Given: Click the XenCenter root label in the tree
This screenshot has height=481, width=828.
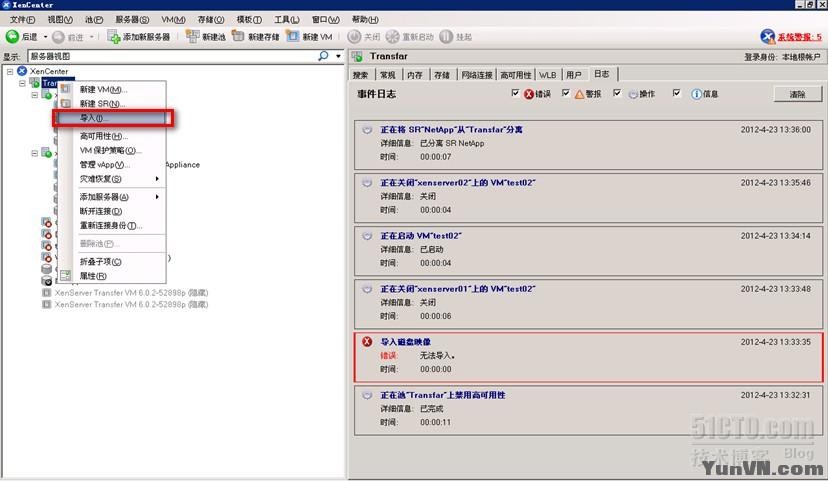Looking at the screenshot, I should tap(49, 71).
